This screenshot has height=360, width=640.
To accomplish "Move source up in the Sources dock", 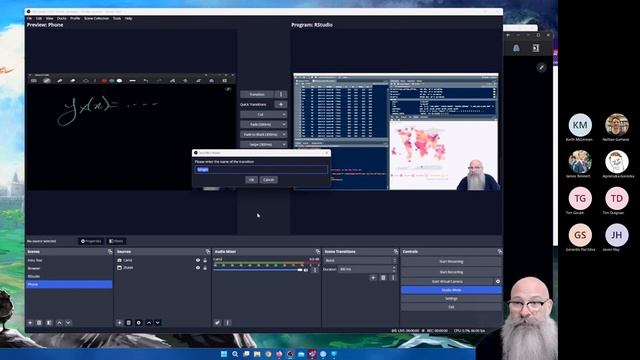I will pos(149,322).
